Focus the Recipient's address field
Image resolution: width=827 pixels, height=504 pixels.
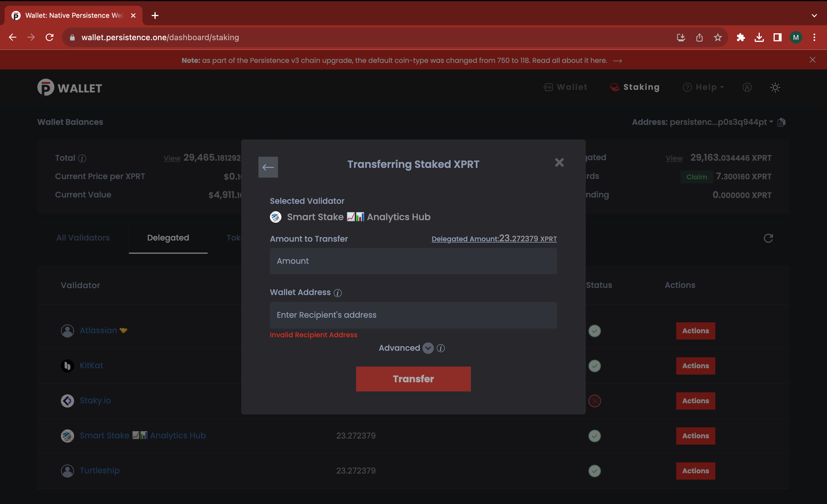[413, 315]
